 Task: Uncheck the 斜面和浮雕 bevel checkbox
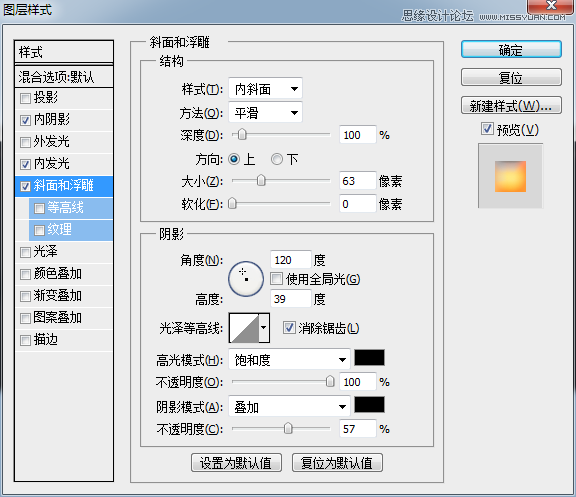coord(25,186)
